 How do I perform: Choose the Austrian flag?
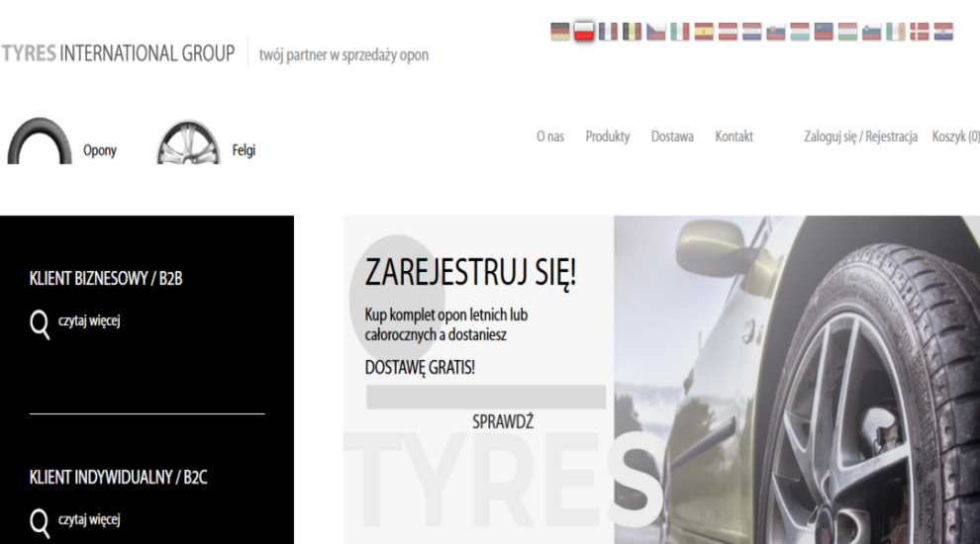[x=728, y=32]
